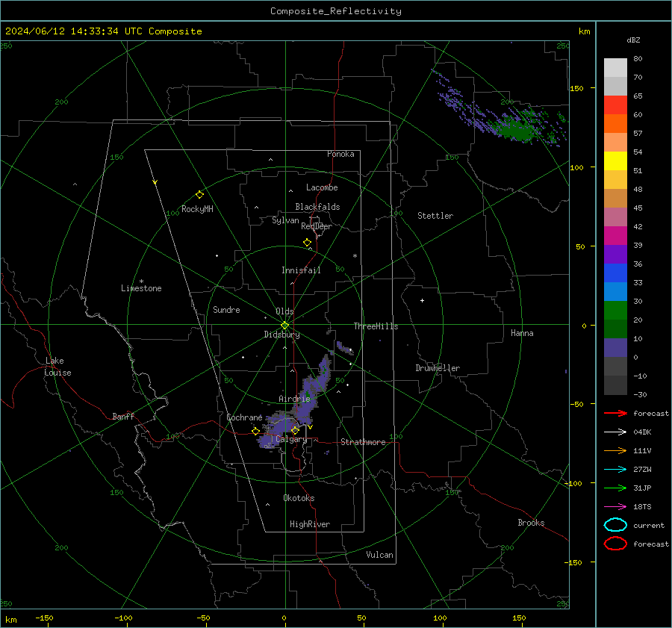This screenshot has width=672, height=628.
Task: Click the Brooks city label
Action: point(531,523)
